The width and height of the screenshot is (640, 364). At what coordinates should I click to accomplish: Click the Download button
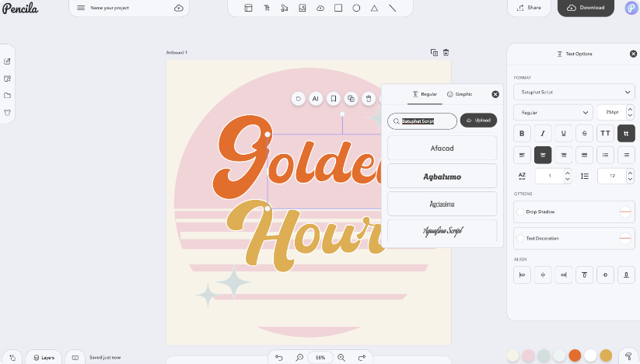586,8
